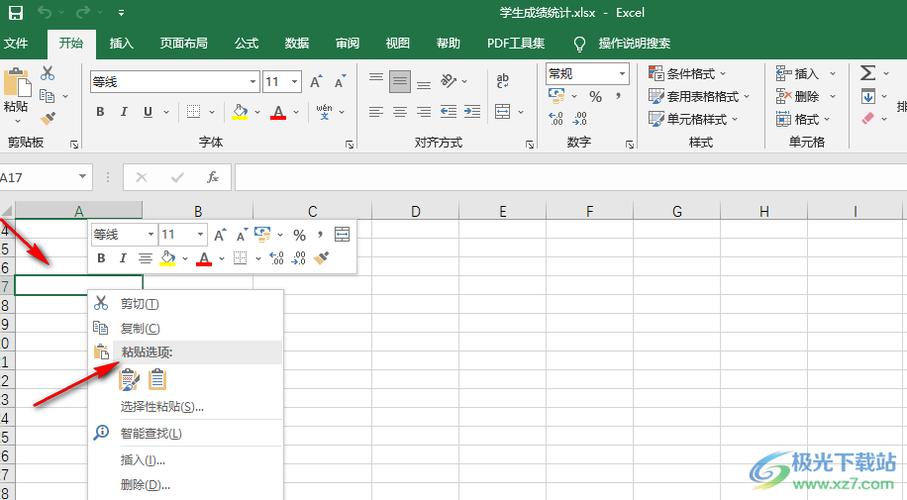Open the 文件 tab

pyautogui.click(x=16, y=43)
